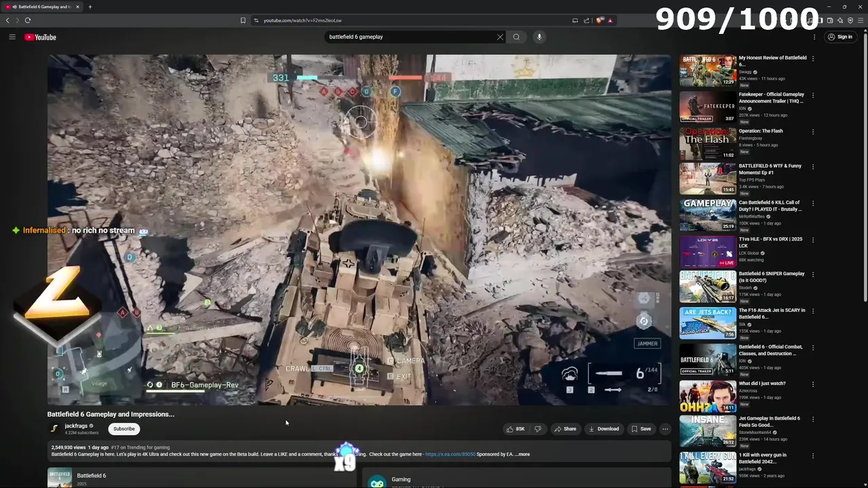This screenshot has height=488, width=868.
Task: Close the Battlefield 6 Gameplay tab
Action: (x=77, y=7)
